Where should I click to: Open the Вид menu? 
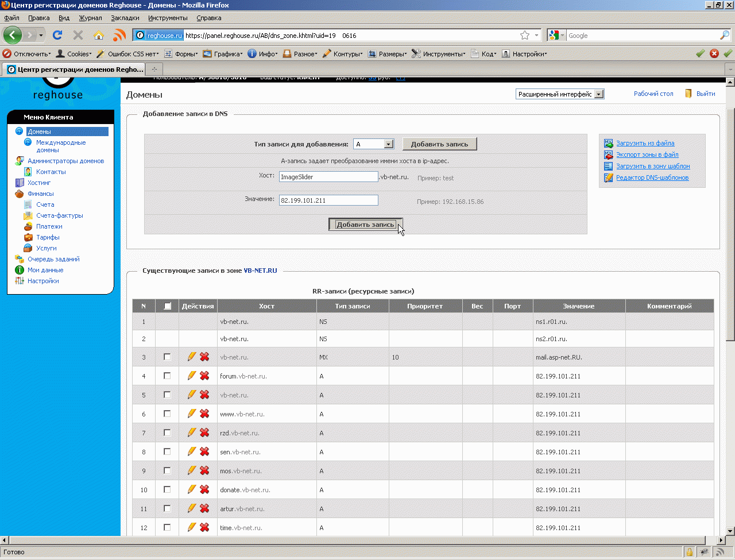[64, 18]
